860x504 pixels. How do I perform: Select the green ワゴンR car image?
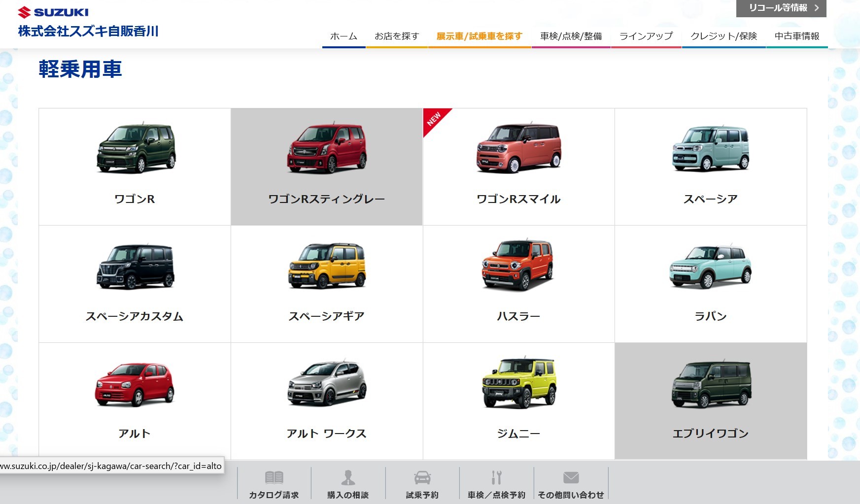(136, 148)
